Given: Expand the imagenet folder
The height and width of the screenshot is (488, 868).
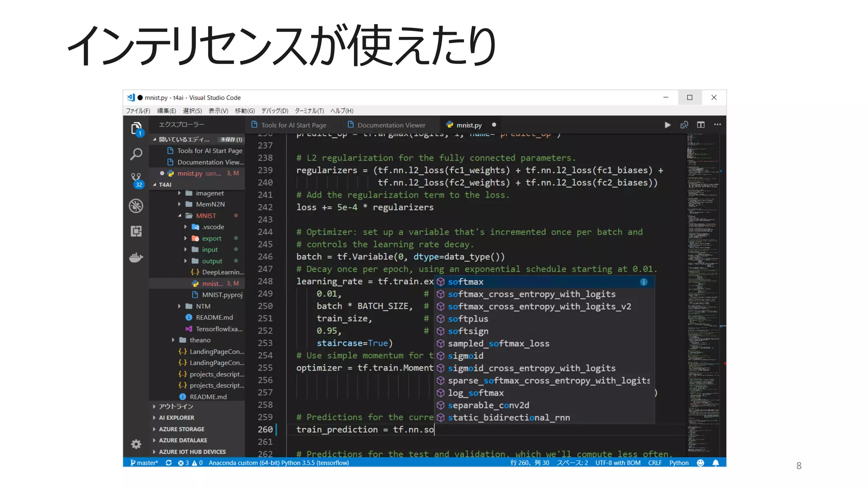Looking at the screenshot, I should pos(179,193).
